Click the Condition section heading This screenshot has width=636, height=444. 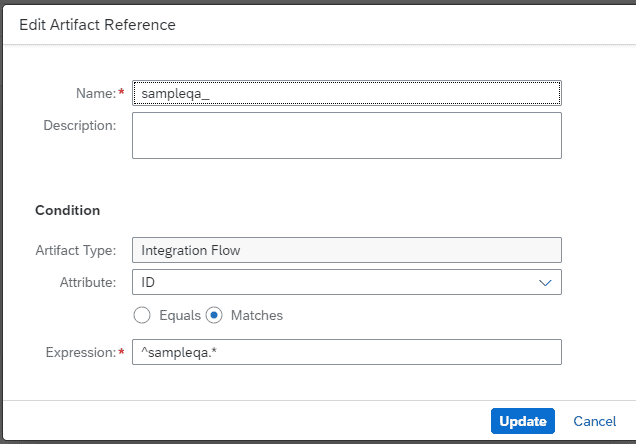[67, 210]
